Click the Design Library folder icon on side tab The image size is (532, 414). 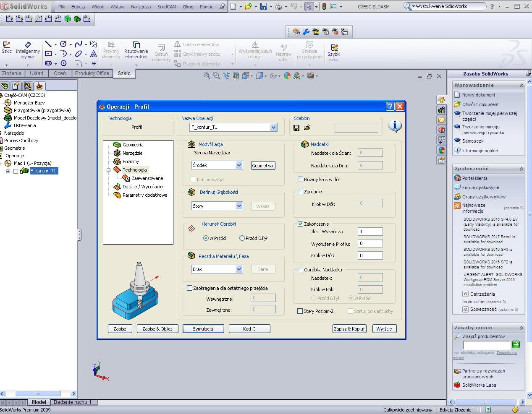[441, 120]
